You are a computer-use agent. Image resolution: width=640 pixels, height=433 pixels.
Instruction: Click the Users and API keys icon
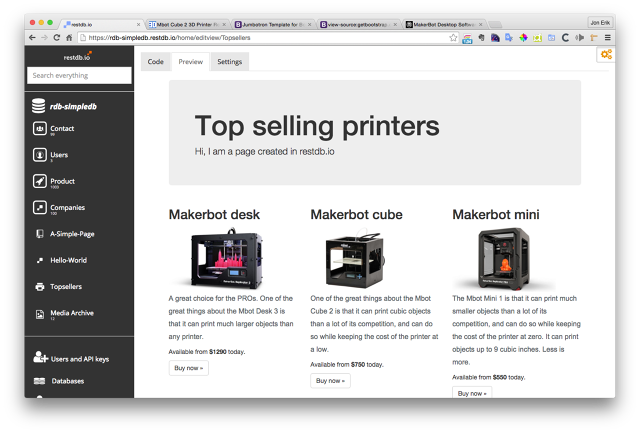pyautogui.click(x=40, y=358)
